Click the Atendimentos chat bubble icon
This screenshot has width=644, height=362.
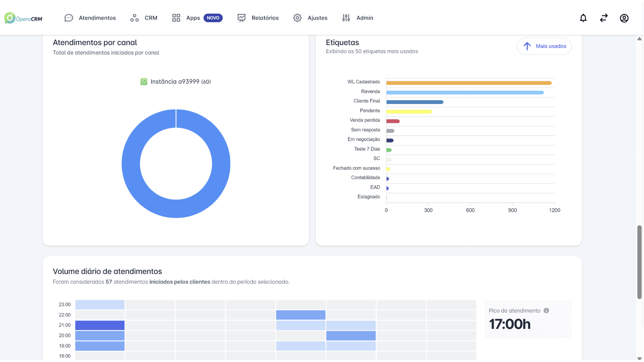click(x=69, y=18)
